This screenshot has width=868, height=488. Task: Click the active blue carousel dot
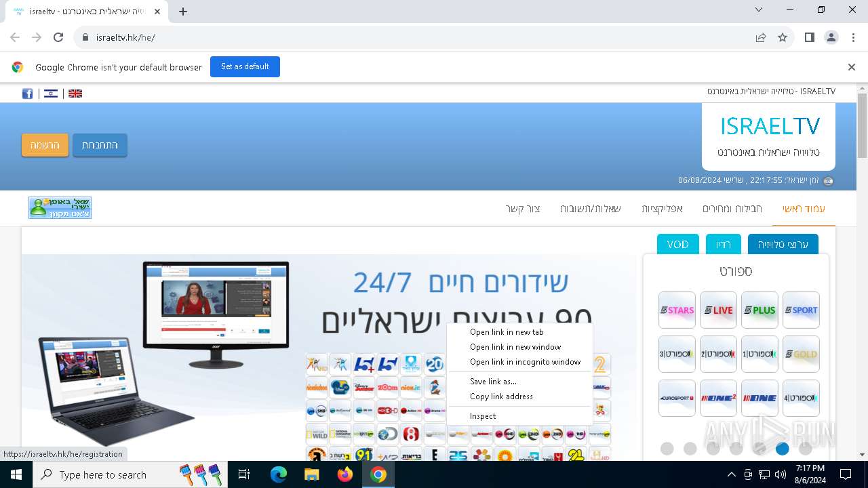coord(783,449)
